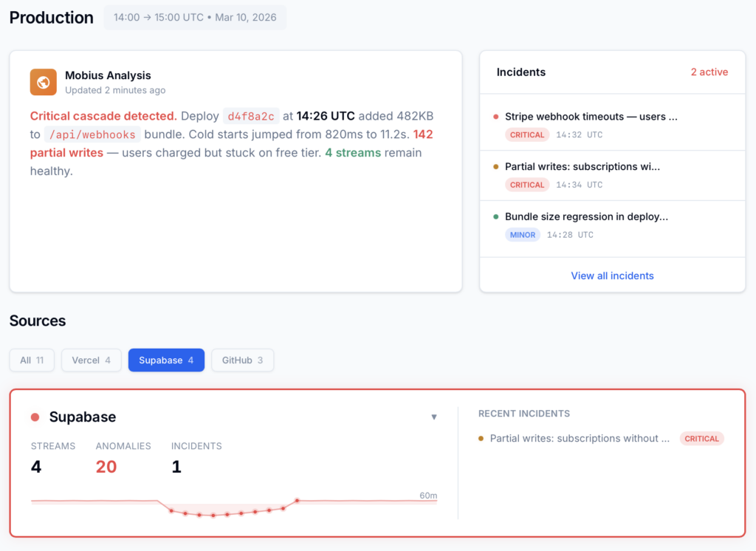Open the time range selector 14:00 → 15:00 UTC
756x551 pixels.
click(195, 18)
